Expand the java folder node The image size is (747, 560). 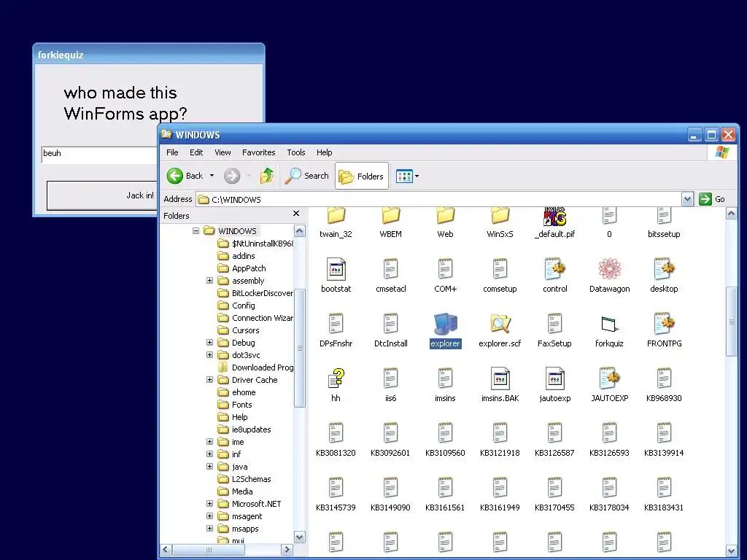click(x=209, y=466)
